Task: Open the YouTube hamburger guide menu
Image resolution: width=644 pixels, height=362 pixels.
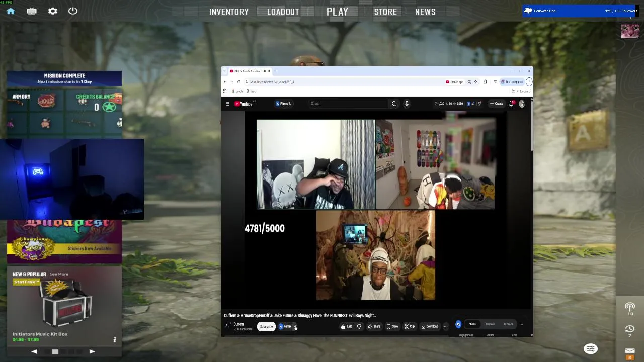Action: (227, 104)
